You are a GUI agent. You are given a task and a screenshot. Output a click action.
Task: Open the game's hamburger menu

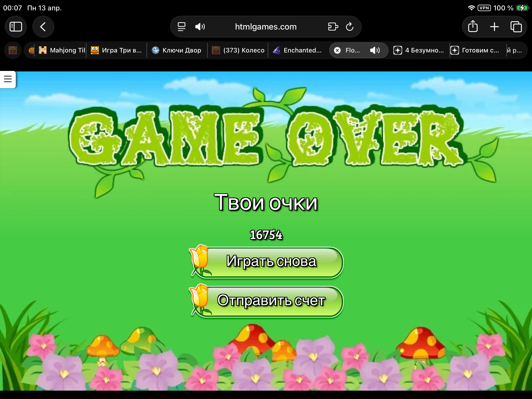[x=8, y=79]
